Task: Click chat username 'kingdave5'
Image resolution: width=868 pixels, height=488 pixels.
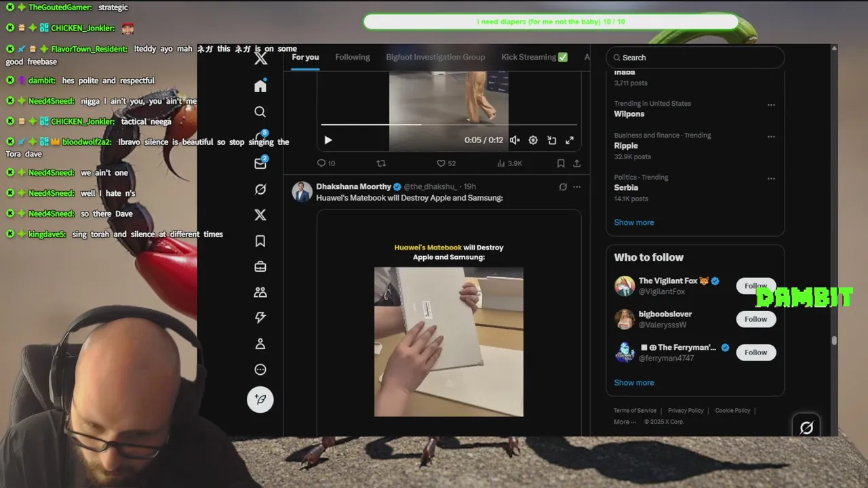Action: [47, 234]
